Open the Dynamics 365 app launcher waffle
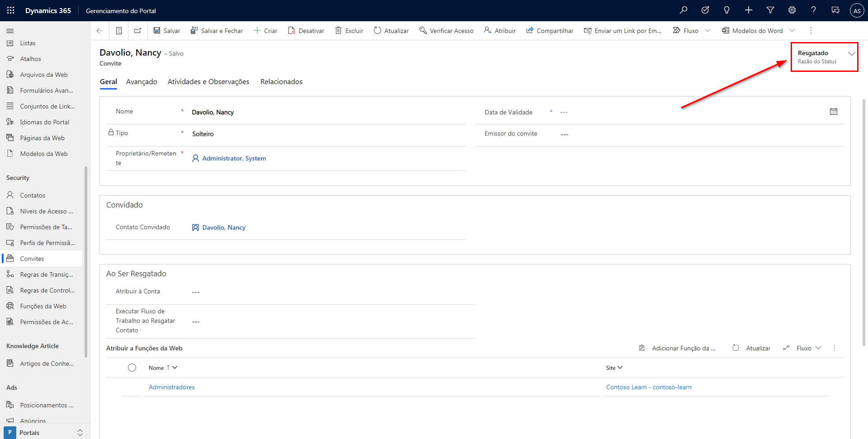The image size is (868, 439). [x=10, y=10]
